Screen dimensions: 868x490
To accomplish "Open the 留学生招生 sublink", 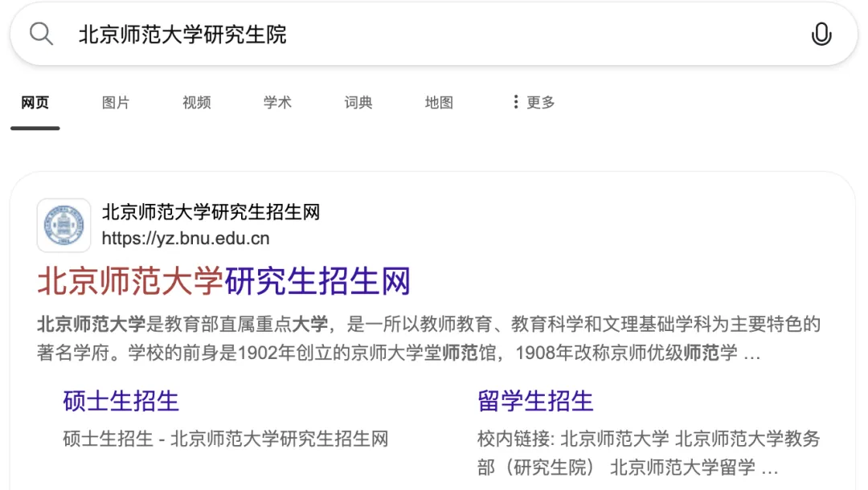I will [x=535, y=401].
